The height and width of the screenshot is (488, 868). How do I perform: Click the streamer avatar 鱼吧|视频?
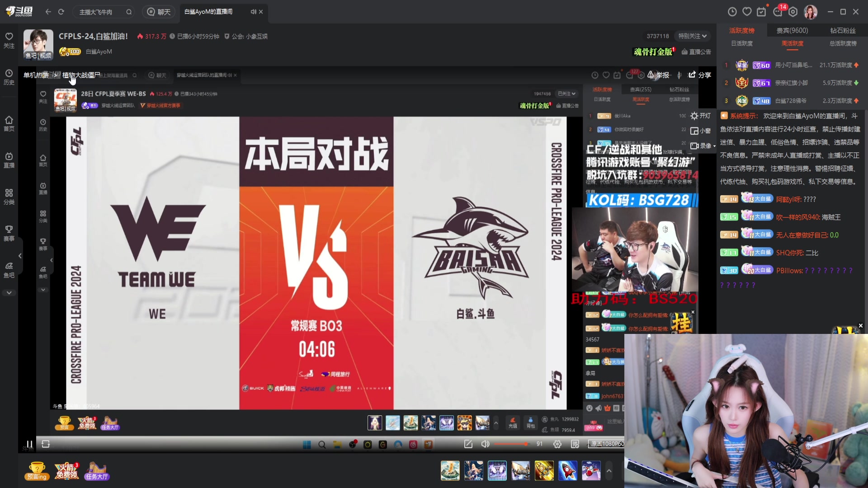pos(38,44)
